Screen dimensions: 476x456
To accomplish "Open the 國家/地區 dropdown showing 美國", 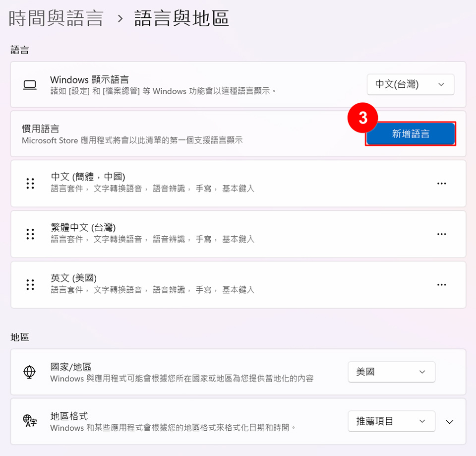I will click(x=391, y=372).
